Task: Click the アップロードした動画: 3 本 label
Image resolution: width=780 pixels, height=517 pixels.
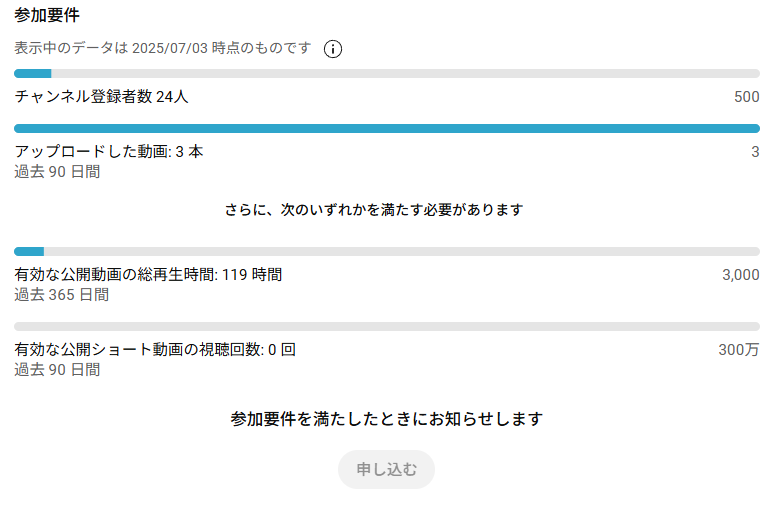Action: [109, 151]
